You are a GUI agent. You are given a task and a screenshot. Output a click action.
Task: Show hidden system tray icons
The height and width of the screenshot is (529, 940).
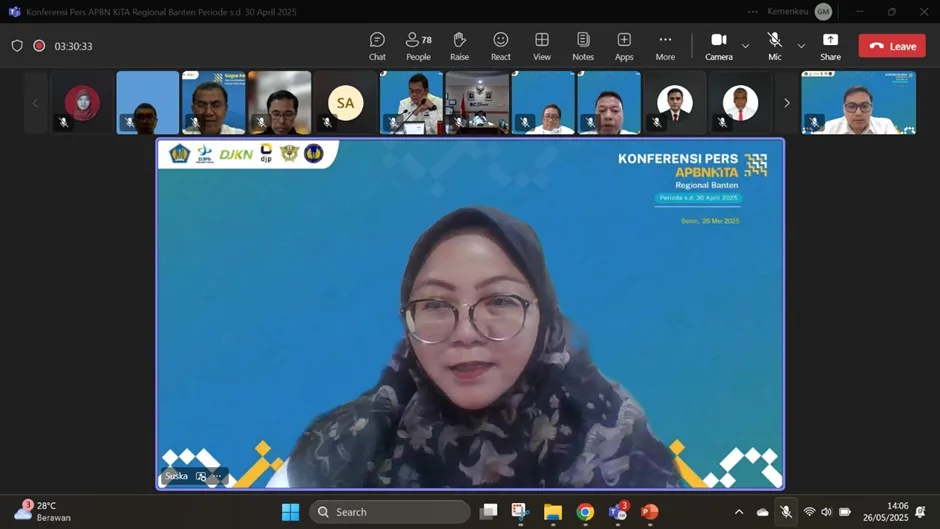[739, 512]
